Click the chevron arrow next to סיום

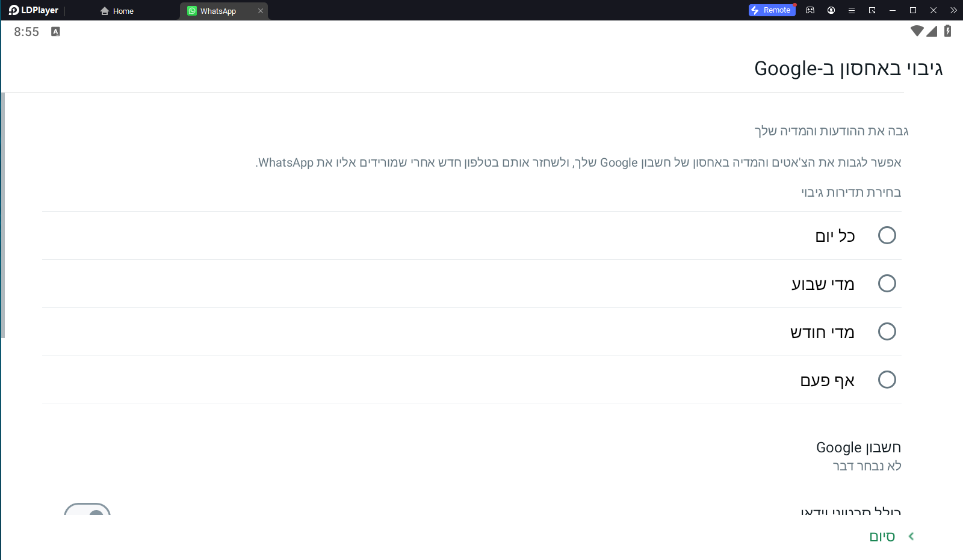[911, 536]
